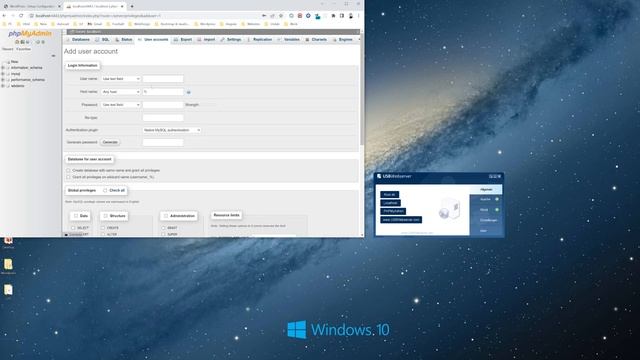This screenshot has width=640, height=360.
Task: Open the Replication tab
Action: (260, 40)
